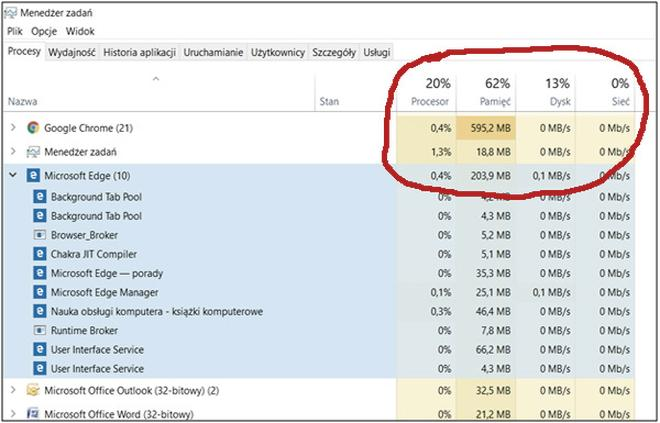Click the sort arrow above Nazwa column
660x423 pixels.
(x=156, y=79)
